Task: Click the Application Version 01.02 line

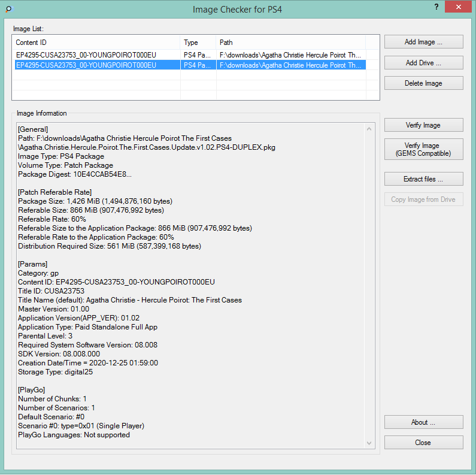Action: click(x=78, y=318)
